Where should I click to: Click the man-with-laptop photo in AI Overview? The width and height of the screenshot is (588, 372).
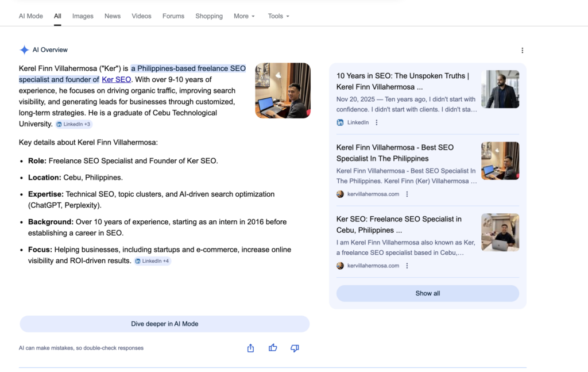(x=283, y=90)
